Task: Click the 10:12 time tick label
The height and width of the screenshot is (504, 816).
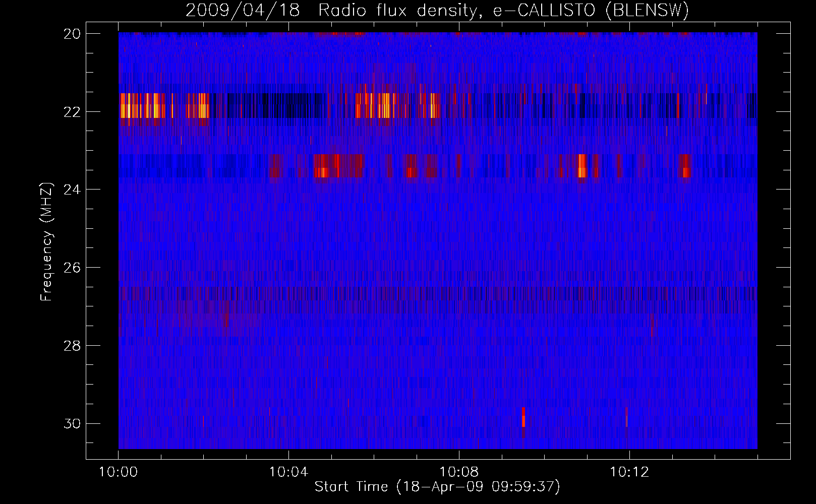Action: point(629,472)
